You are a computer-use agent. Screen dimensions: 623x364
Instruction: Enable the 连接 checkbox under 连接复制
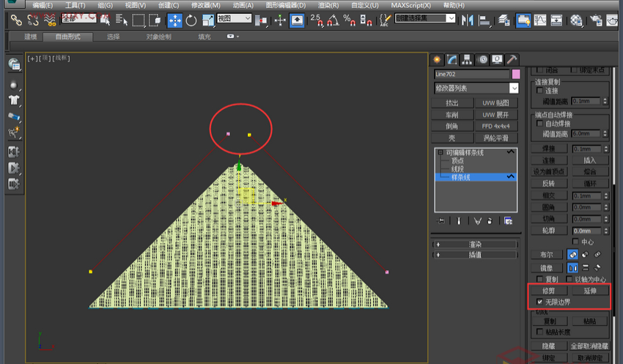point(539,91)
